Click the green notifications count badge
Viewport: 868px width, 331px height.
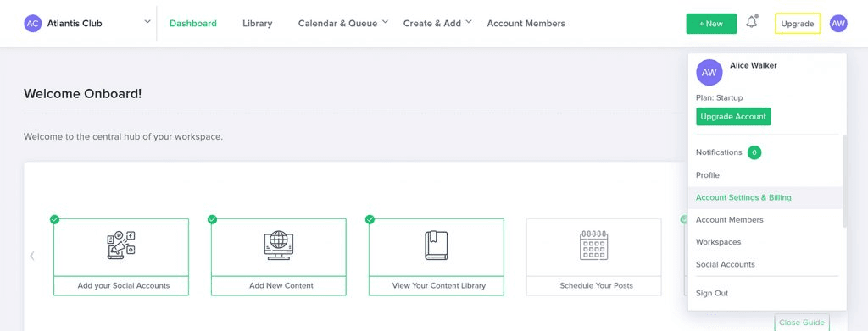pos(754,152)
